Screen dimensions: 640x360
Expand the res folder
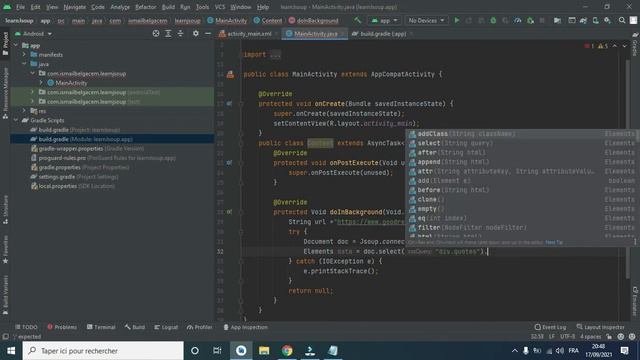tap(24, 111)
